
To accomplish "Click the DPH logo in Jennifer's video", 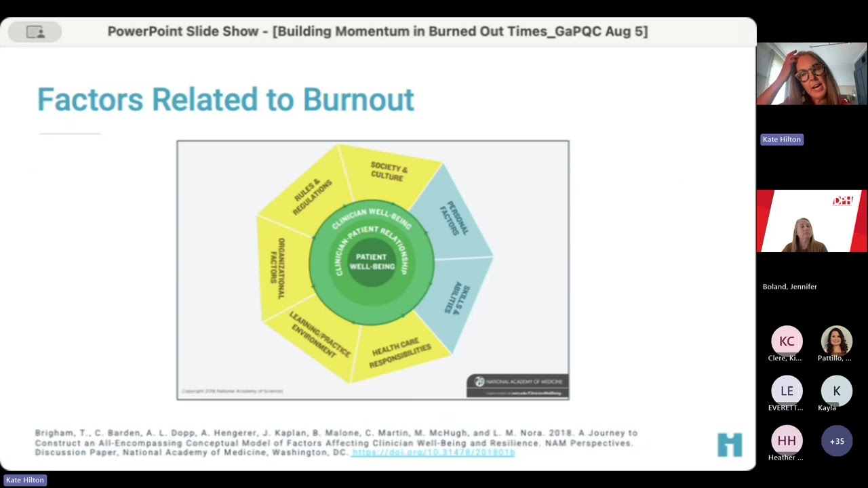I will tap(842, 201).
